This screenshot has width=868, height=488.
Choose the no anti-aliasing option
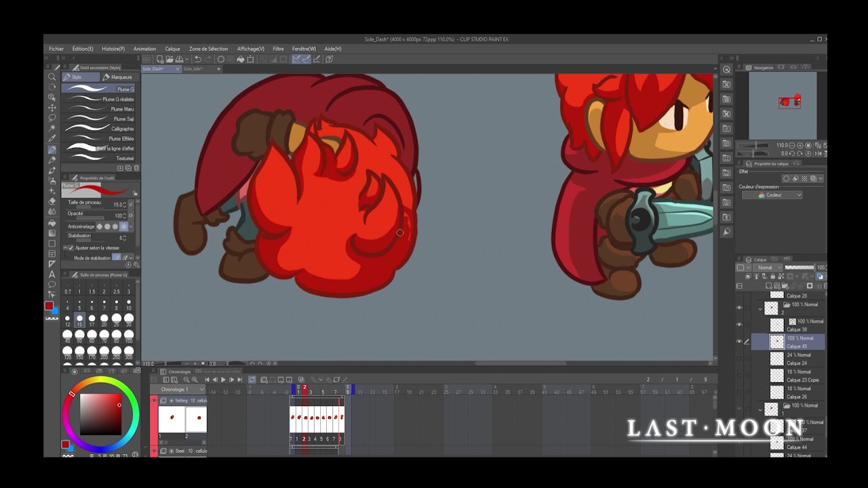(99, 226)
